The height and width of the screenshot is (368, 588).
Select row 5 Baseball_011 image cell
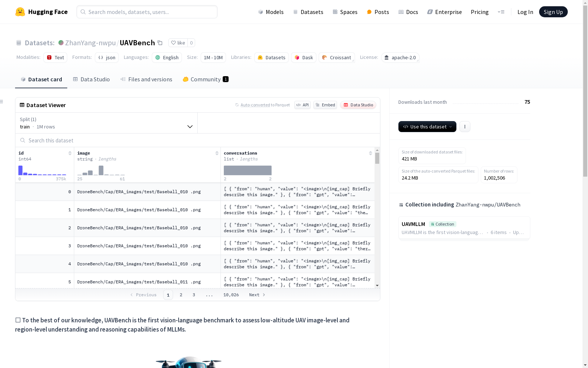(147, 281)
